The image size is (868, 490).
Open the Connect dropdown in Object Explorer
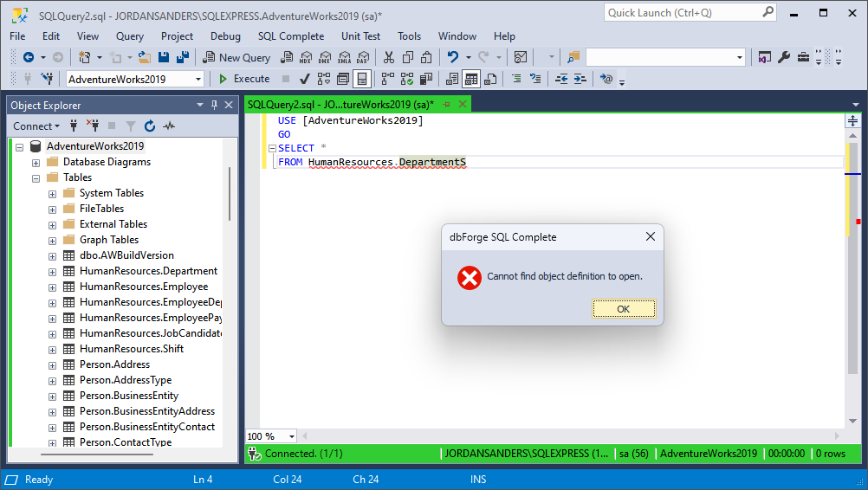click(x=36, y=126)
